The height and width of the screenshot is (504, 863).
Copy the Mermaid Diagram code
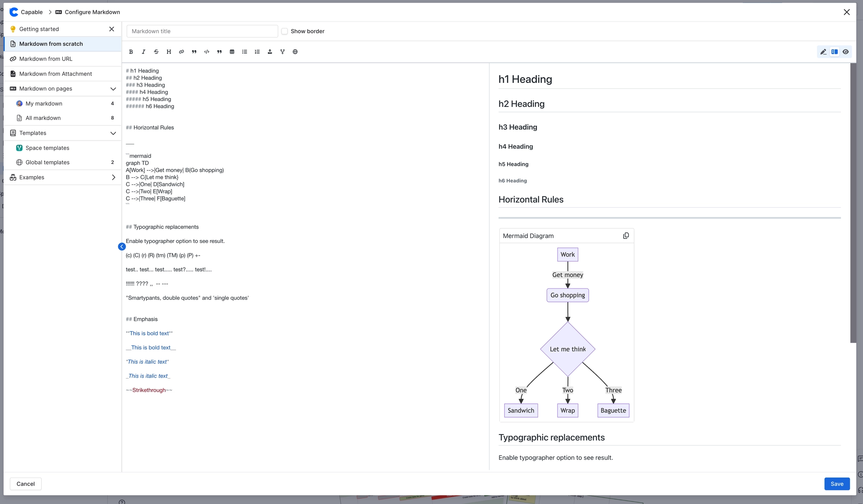click(x=626, y=235)
